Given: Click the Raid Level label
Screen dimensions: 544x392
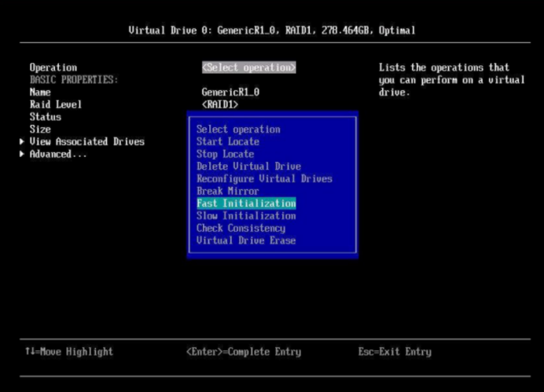Looking at the screenshot, I should 55,104.
